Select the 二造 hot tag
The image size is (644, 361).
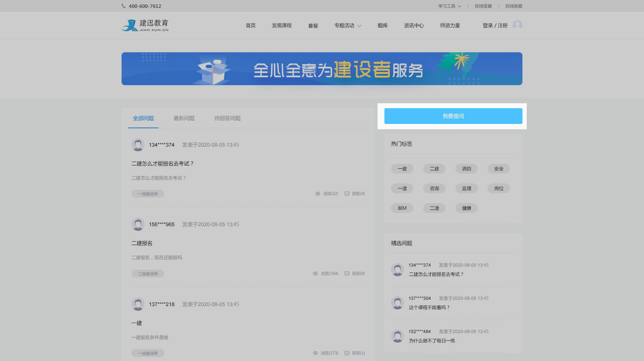point(434,208)
